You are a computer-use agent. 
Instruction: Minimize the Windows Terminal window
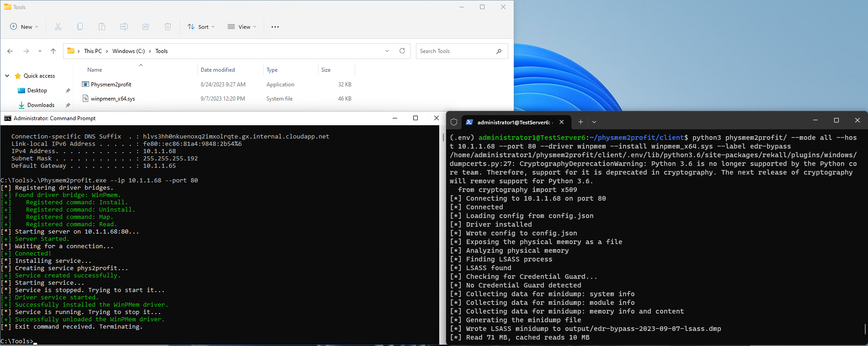point(815,120)
